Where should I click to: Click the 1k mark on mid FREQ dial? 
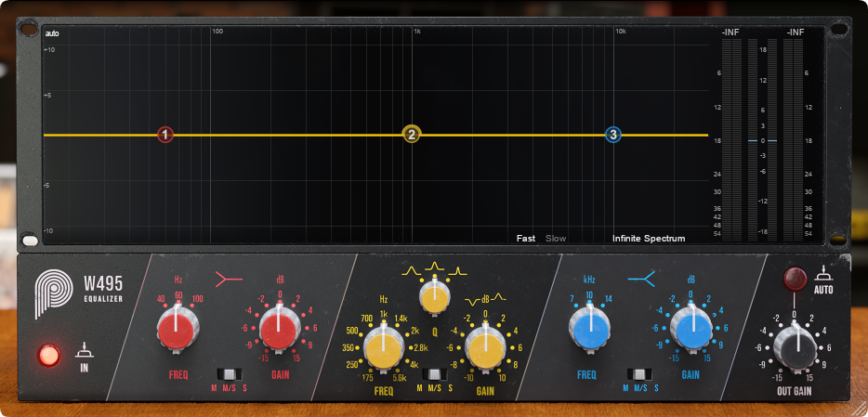[x=384, y=314]
